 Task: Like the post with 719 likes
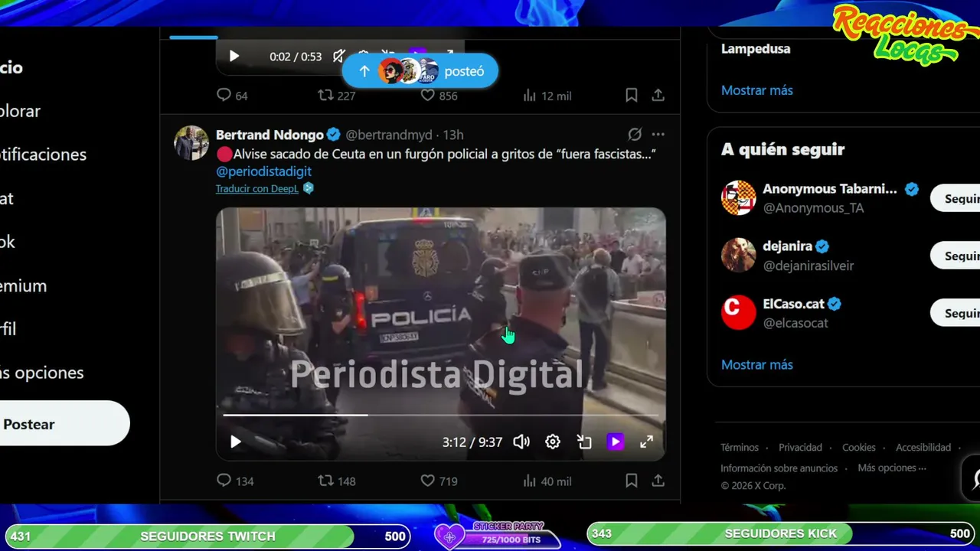428,481
